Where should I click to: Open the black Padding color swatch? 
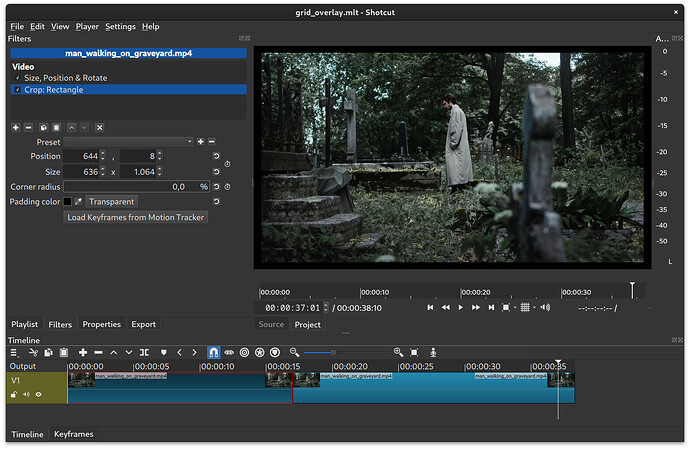pyautogui.click(x=67, y=202)
